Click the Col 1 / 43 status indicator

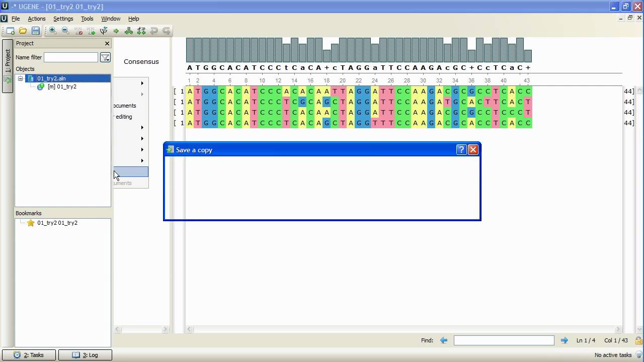[616, 340]
